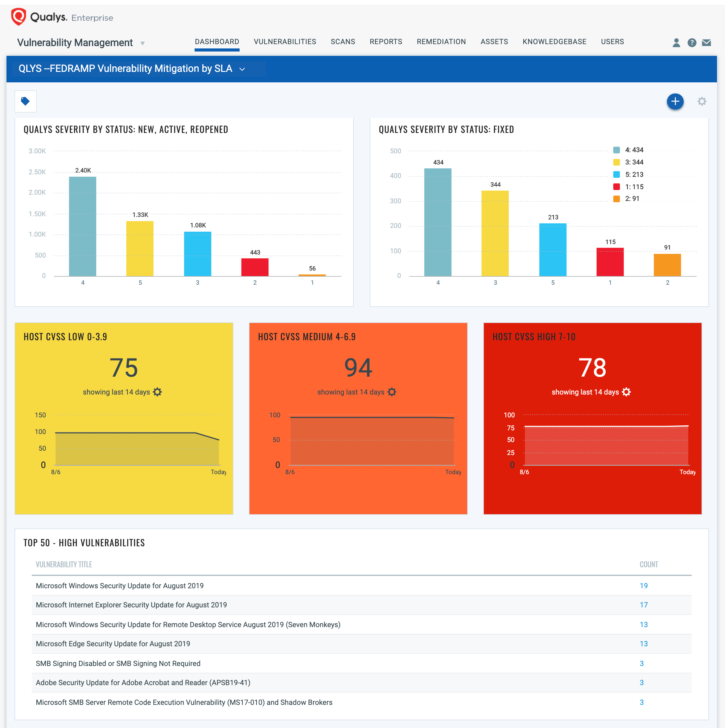Click count 3 for MS17-010 Shadow Brokers row
The width and height of the screenshot is (725, 728).
642,702
